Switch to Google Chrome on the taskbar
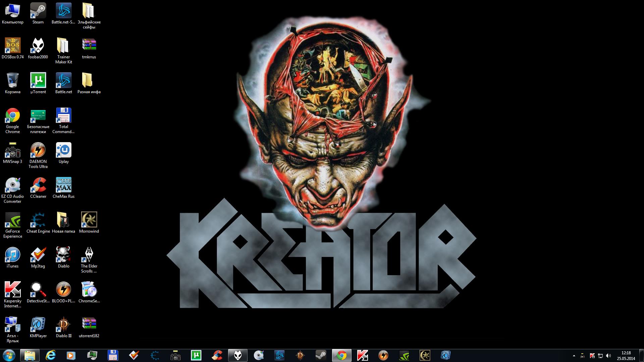644x362 pixels. tap(342, 355)
